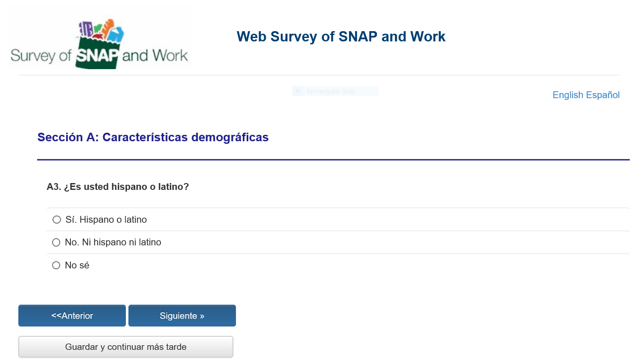Click the 'Sí. Hispano o latino' label text
The width and height of the screenshot is (637, 364).
pos(106,220)
